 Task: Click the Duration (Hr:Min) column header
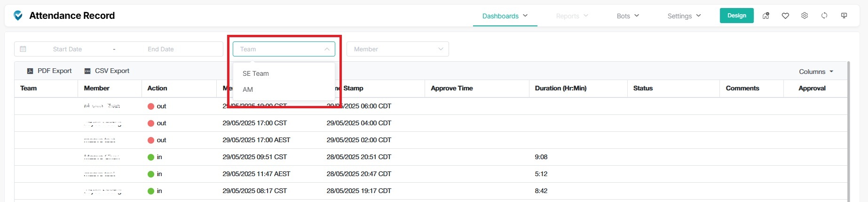[x=560, y=88]
